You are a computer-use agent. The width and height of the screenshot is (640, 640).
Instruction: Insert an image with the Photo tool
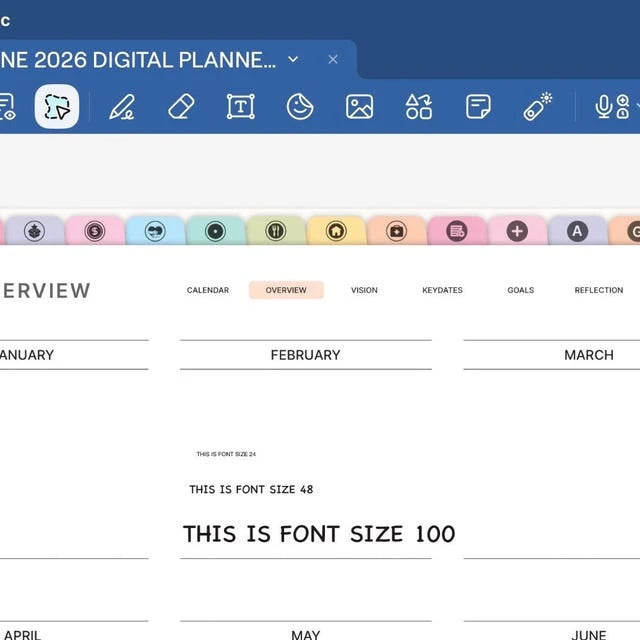360,107
